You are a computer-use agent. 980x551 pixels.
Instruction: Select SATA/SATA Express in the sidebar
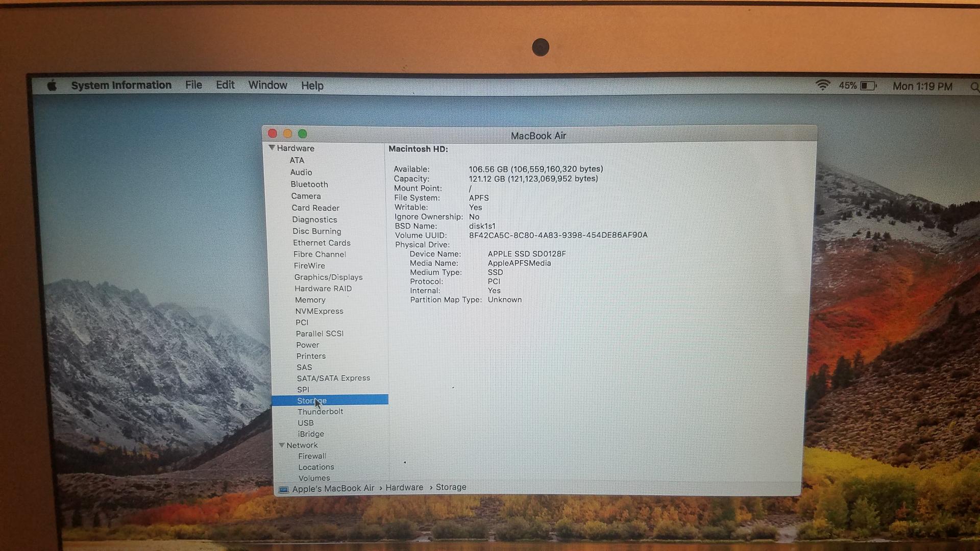333,378
